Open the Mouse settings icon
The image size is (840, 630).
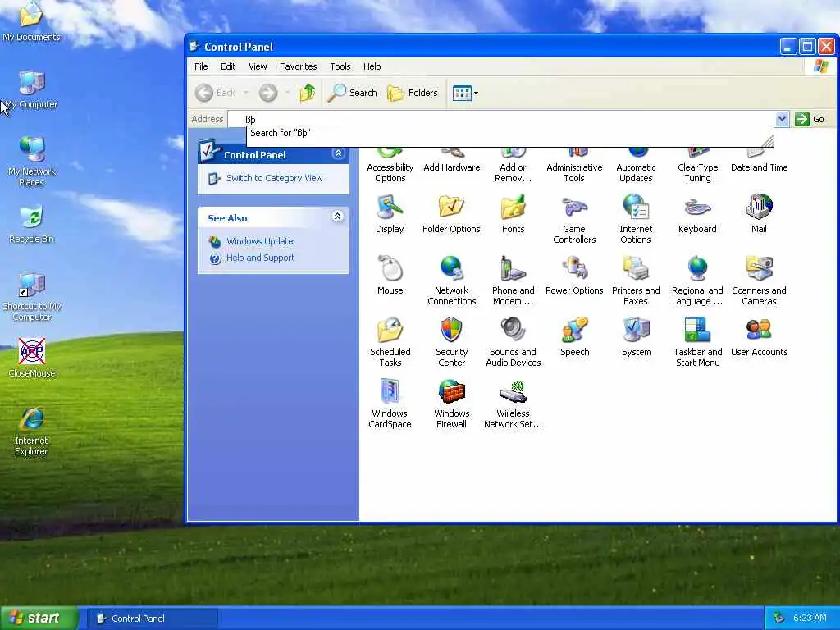coord(390,276)
